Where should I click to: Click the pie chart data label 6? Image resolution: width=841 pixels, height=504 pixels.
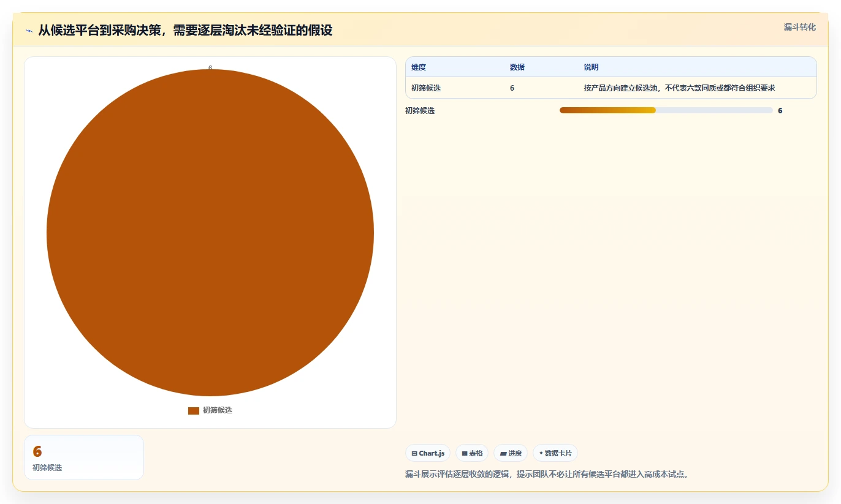click(210, 68)
